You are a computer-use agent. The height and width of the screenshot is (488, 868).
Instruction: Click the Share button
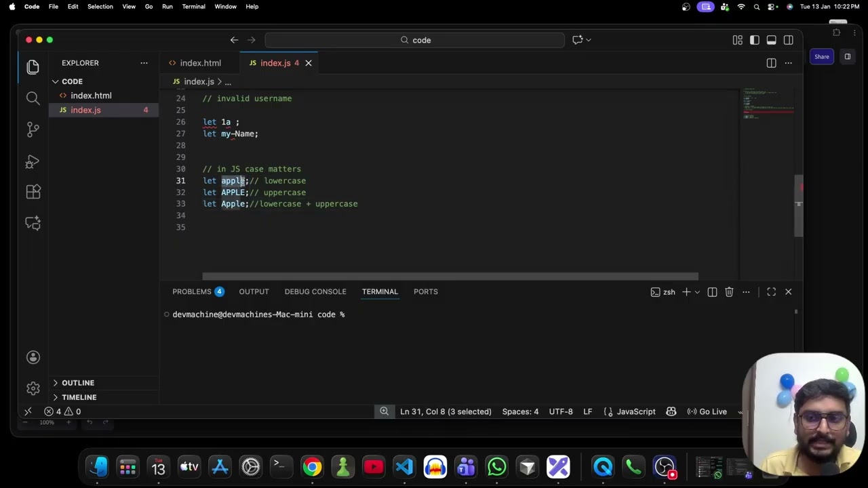[x=821, y=57]
